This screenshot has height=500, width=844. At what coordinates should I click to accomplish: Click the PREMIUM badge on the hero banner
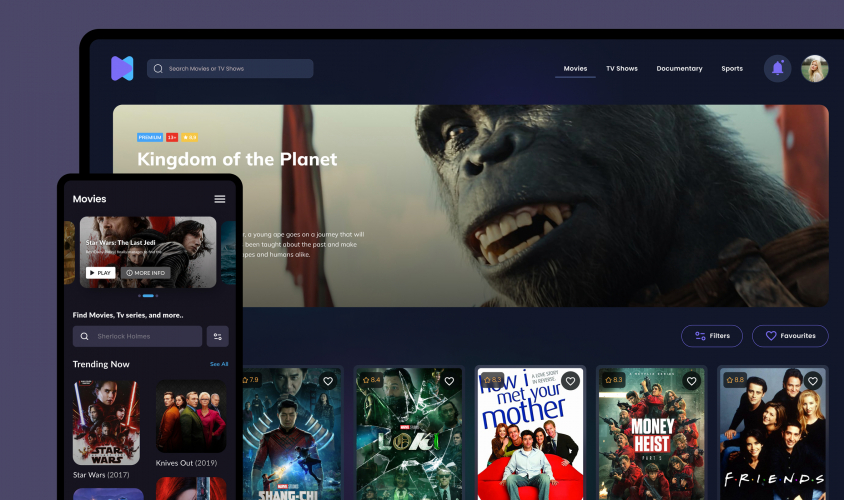(x=150, y=137)
